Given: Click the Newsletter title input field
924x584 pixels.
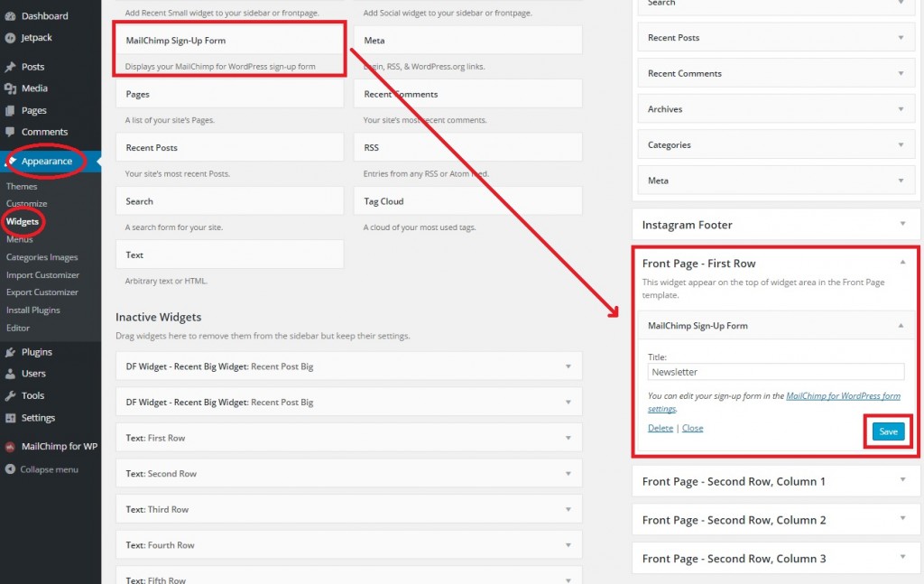Looking at the screenshot, I should click(x=776, y=371).
